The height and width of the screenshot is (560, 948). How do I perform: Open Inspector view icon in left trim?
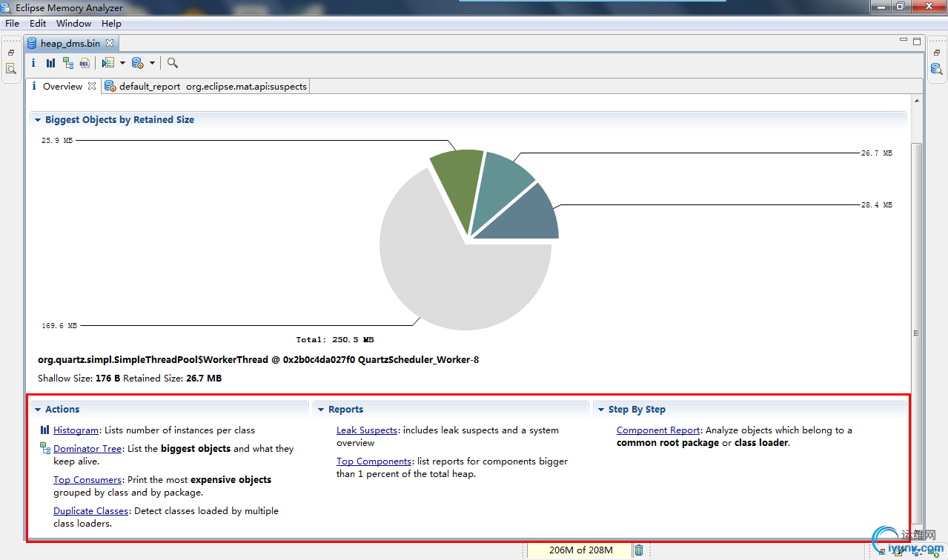11,69
